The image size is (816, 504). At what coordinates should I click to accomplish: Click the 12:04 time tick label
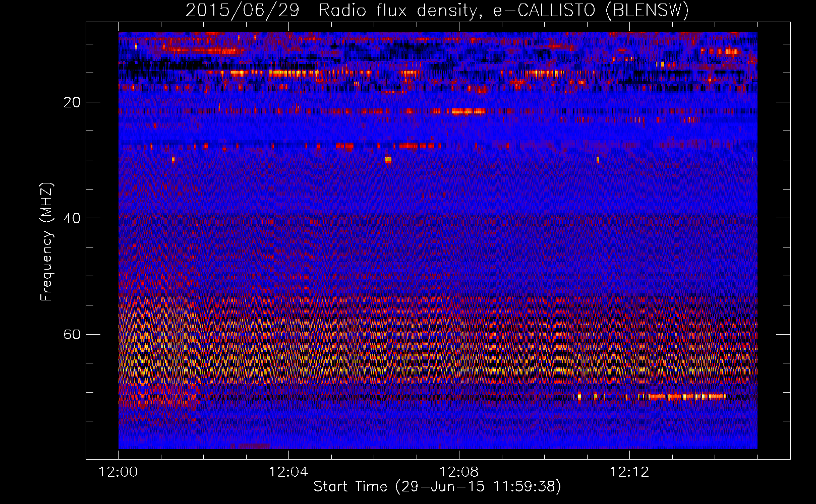coord(288,472)
